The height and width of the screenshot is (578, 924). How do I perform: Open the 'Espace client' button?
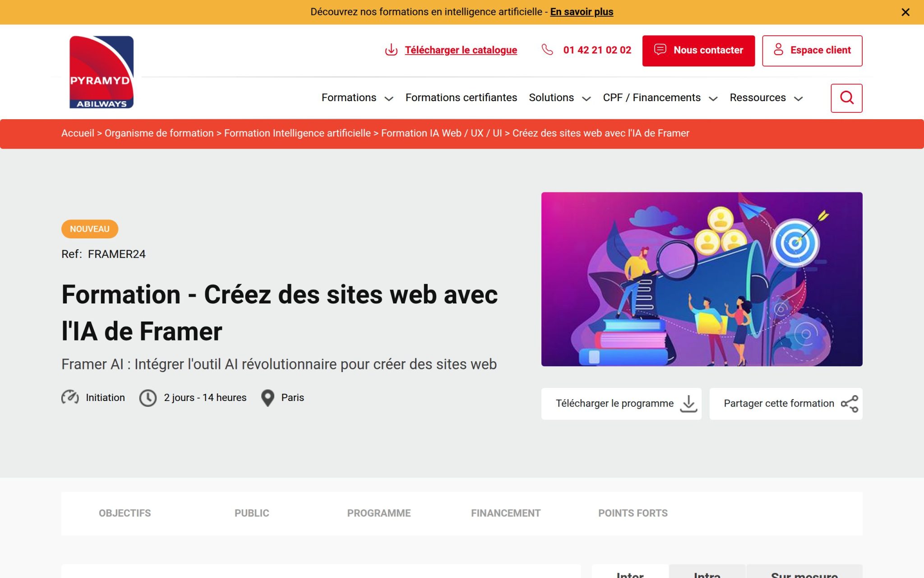(x=812, y=51)
